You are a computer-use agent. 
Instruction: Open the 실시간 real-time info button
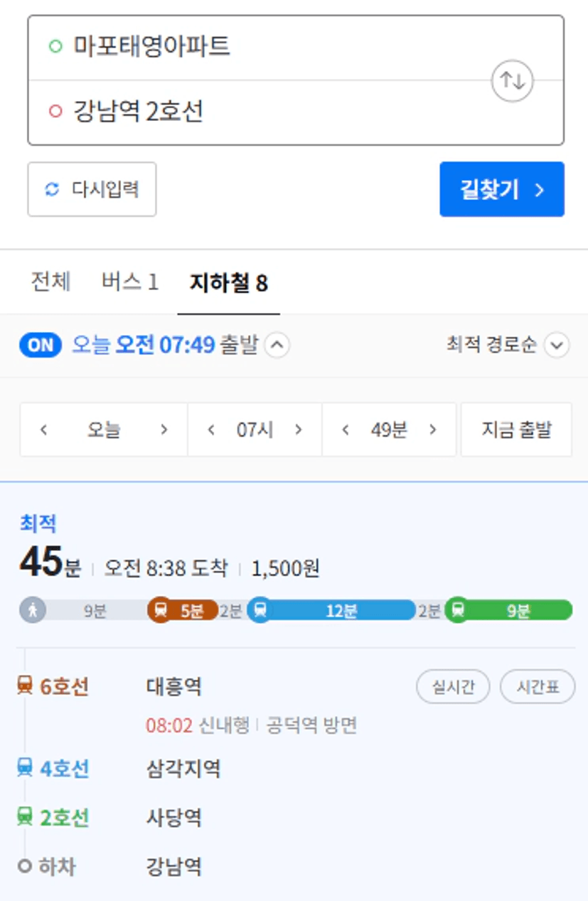tap(453, 687)
